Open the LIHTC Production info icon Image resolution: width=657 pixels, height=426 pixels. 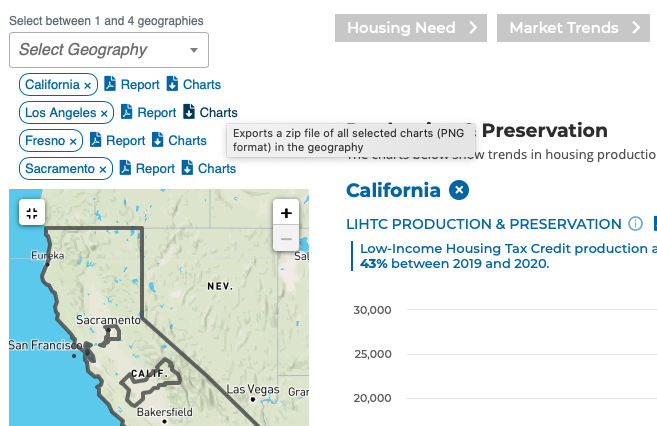click(x=635, y=224)
